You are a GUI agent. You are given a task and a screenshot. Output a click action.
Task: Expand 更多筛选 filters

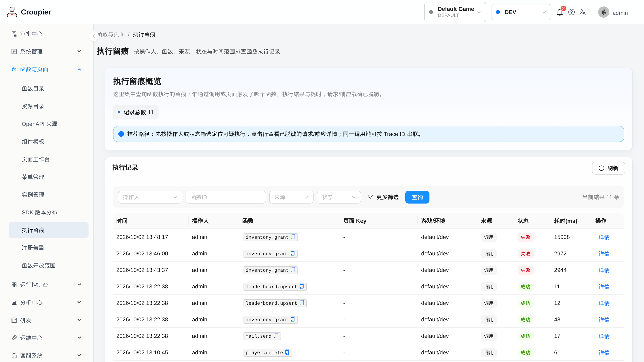point(383,197)
